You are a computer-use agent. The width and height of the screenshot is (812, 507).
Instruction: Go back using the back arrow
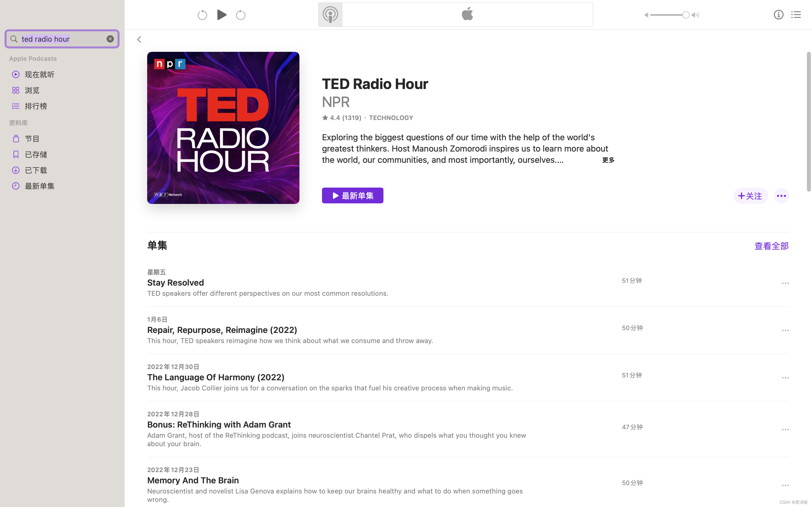point(139,39)
